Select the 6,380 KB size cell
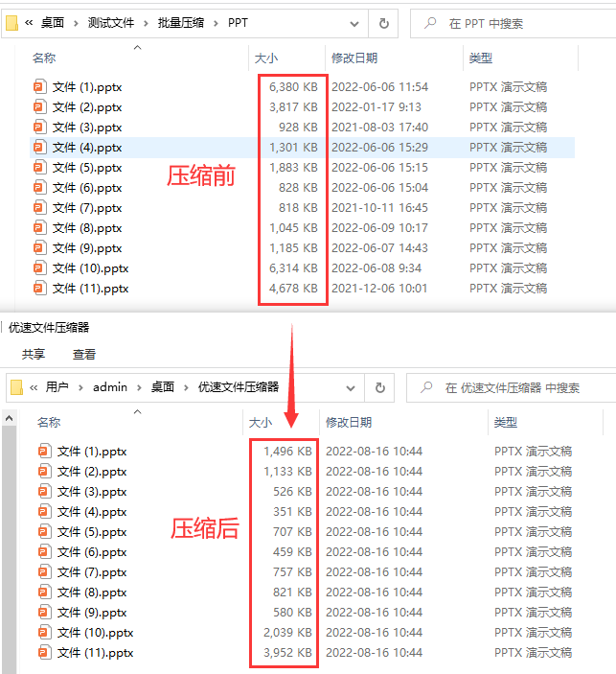616x674 pixels. [x=293, y=87]
